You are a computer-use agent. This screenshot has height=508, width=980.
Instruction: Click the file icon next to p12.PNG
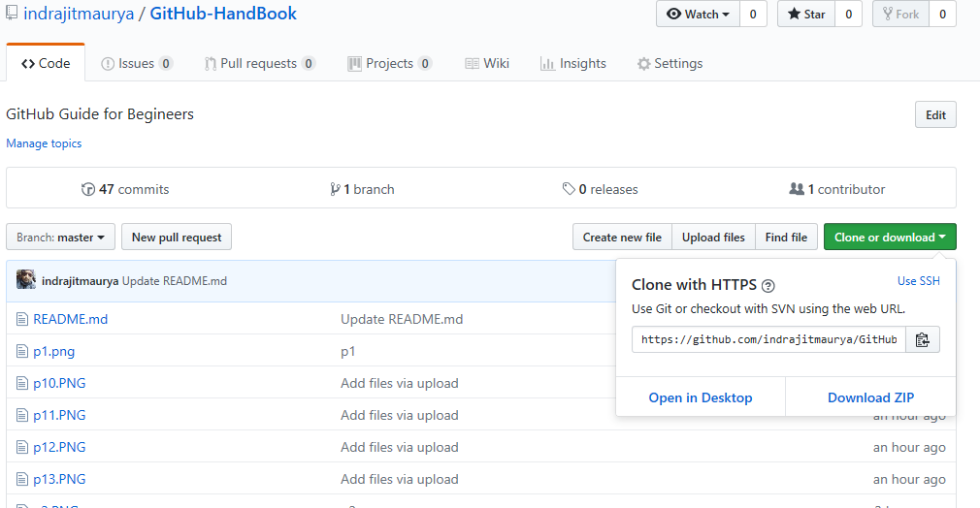(22, 447)
